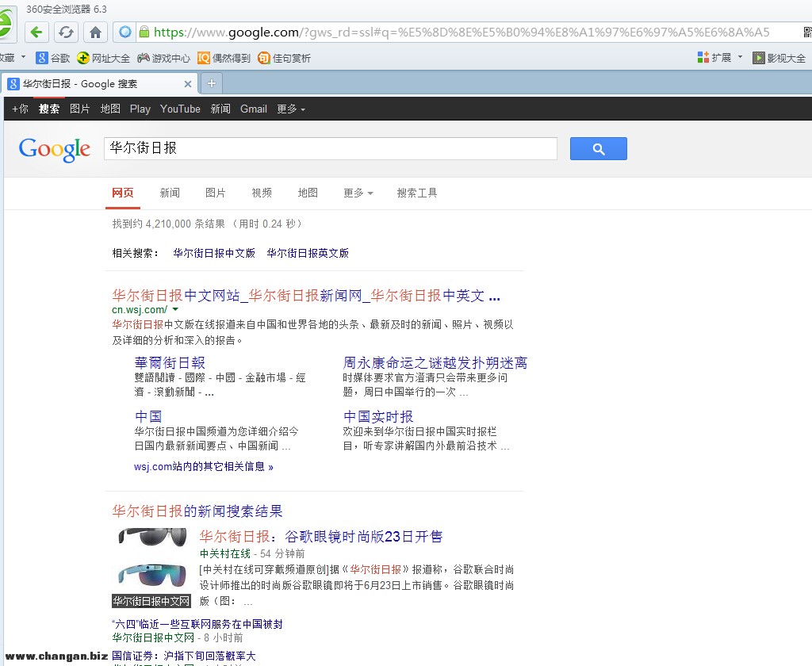812x666 pixels.
Task: Click the green padlock security icon
Action: click(x=144, y=32)
